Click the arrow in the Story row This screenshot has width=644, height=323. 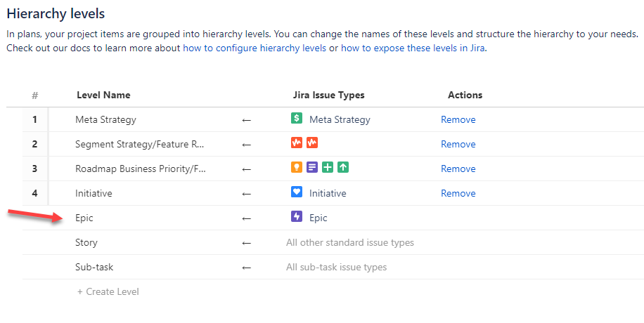[x=246, y=243]
